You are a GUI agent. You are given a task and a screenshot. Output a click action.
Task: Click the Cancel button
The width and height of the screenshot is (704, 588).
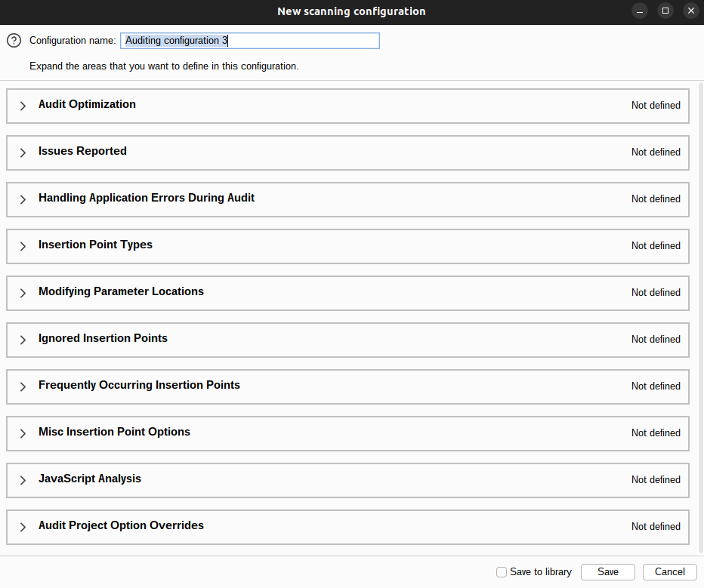click(x=669, y=572)
